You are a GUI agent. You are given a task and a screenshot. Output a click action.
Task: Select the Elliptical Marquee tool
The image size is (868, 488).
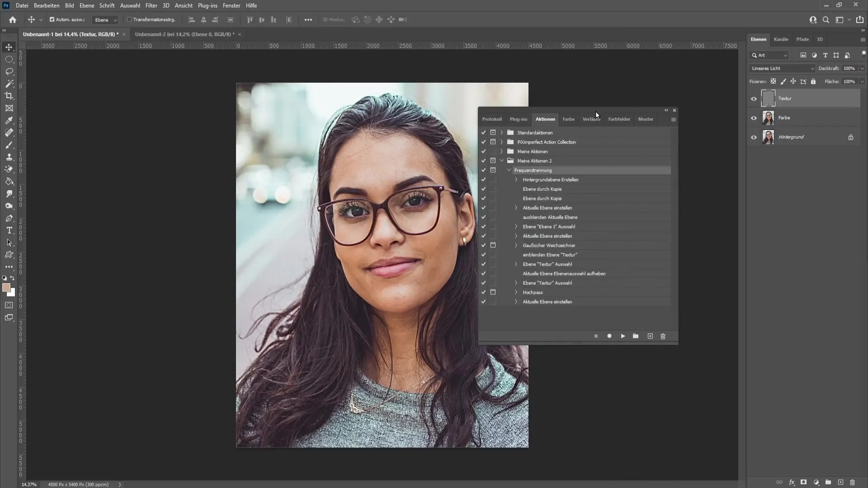(x=9, y=59)
